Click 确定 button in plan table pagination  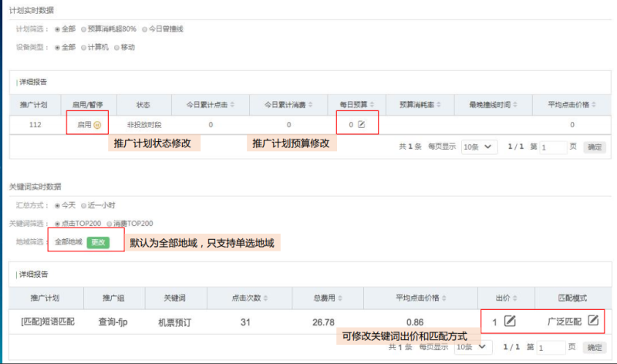[x=594, y=147]
